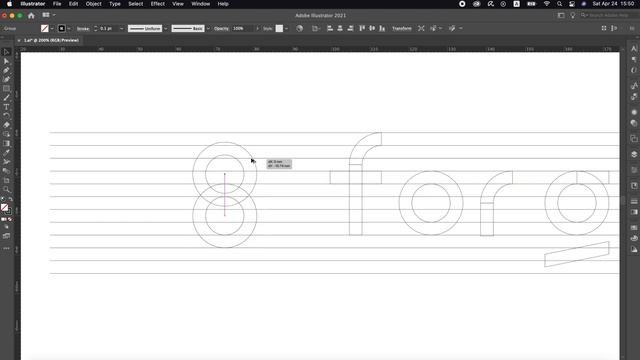Open the Help menu
The width and height of the screenshot is (640, 360).
pos(223,4)
